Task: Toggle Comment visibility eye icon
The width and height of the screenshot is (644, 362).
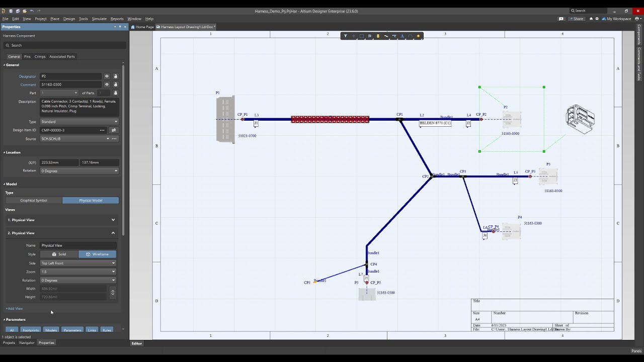Action: (x=107, y=84)
